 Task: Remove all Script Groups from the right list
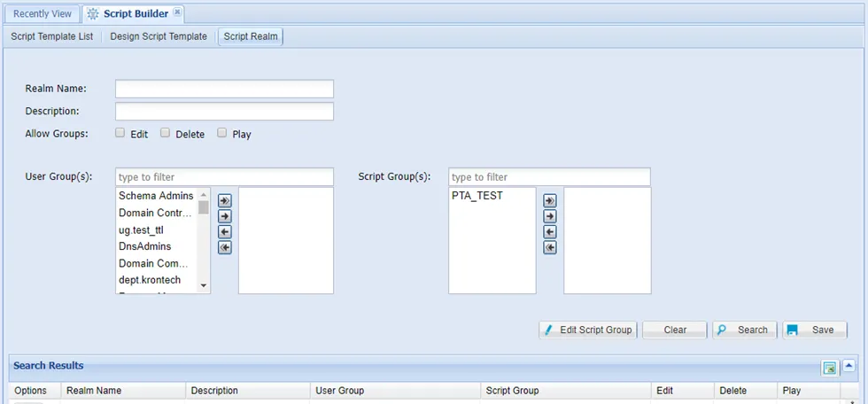[x=550, y=247]
